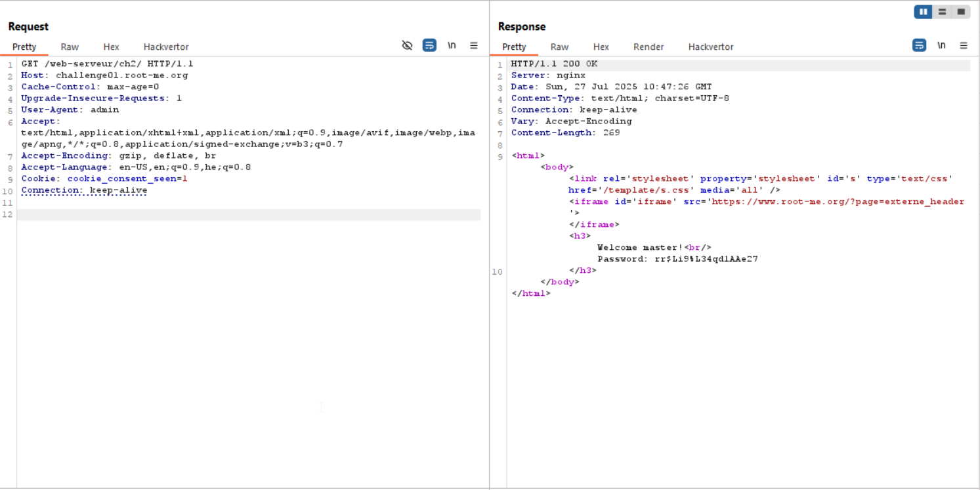Screen dimensions: 980x490
Task: Toggle word wrap icon in Request panel
Action: pos(429,45)
